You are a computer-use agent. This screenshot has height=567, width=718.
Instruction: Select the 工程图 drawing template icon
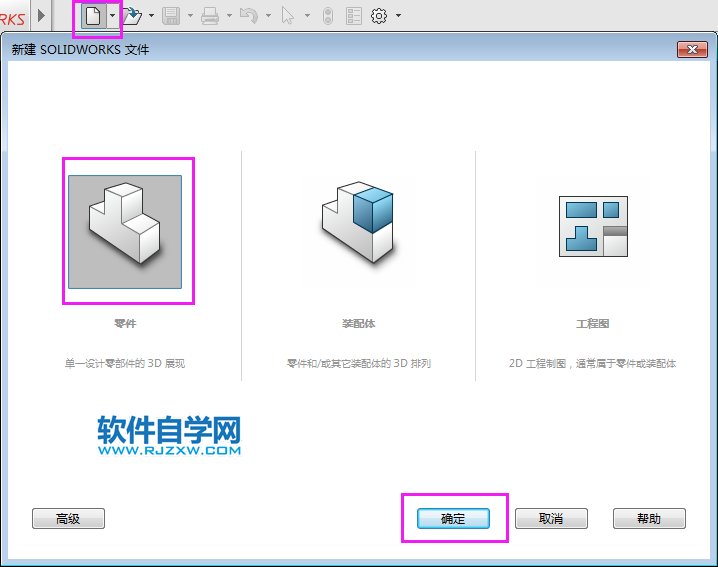593,226
